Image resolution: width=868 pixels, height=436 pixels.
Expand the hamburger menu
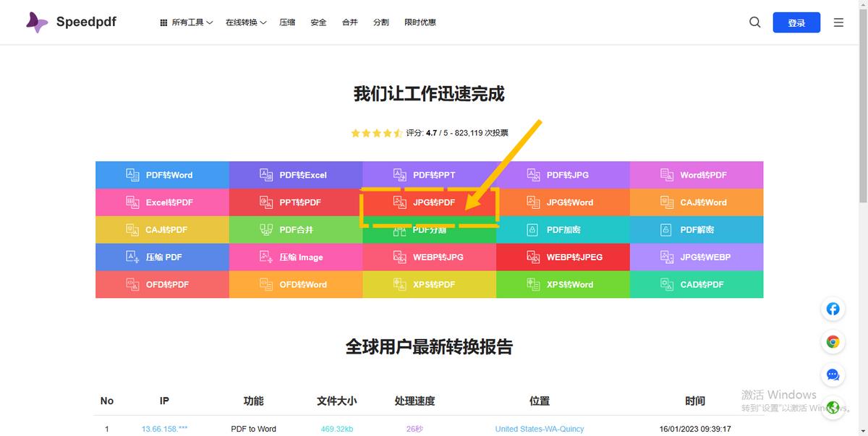[838, 22]
